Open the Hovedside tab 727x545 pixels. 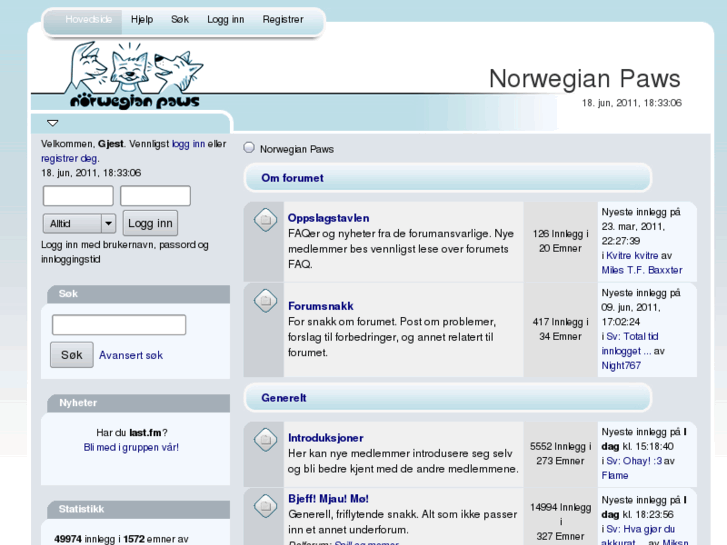tap(88, 19)
